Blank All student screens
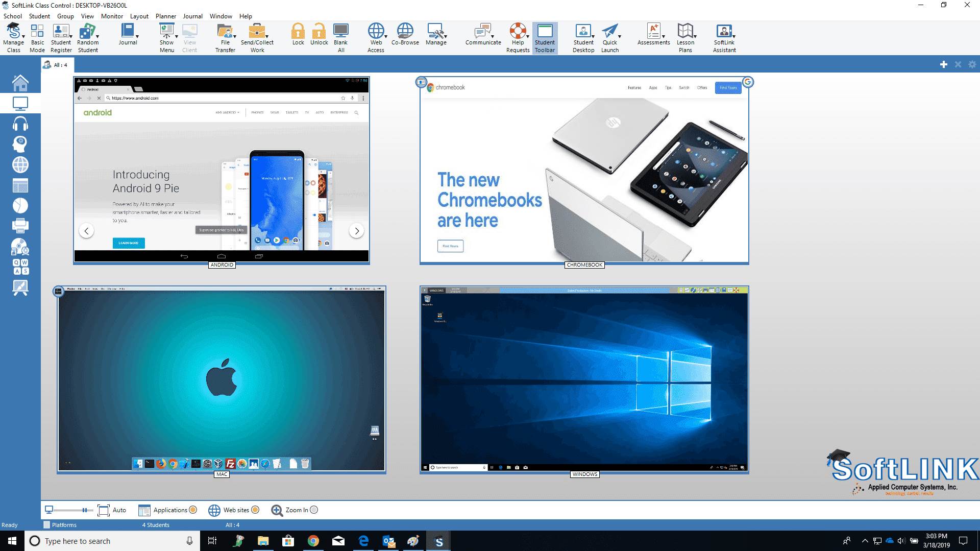The width and height of the screenshot is (980, 551). 341,38
